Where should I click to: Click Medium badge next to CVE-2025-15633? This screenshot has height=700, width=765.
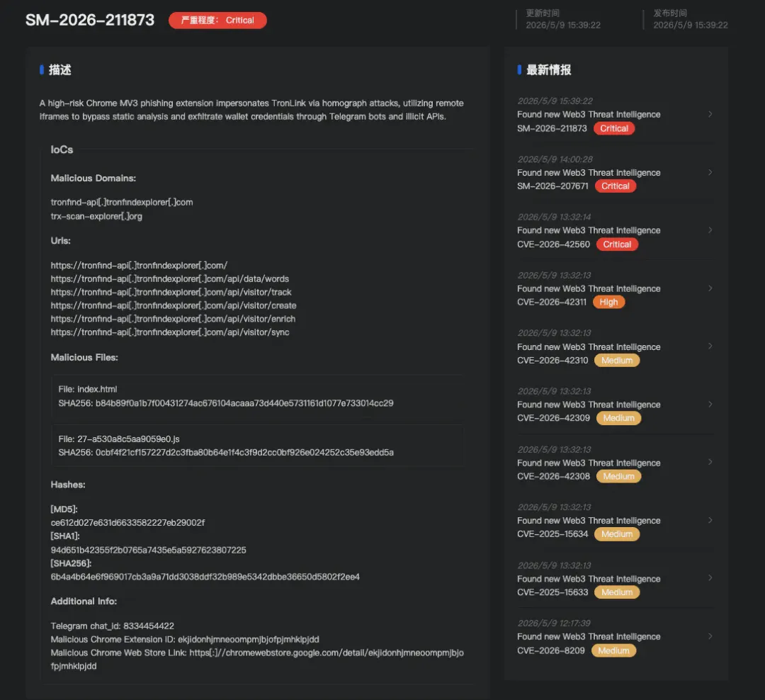coord(617,592)
